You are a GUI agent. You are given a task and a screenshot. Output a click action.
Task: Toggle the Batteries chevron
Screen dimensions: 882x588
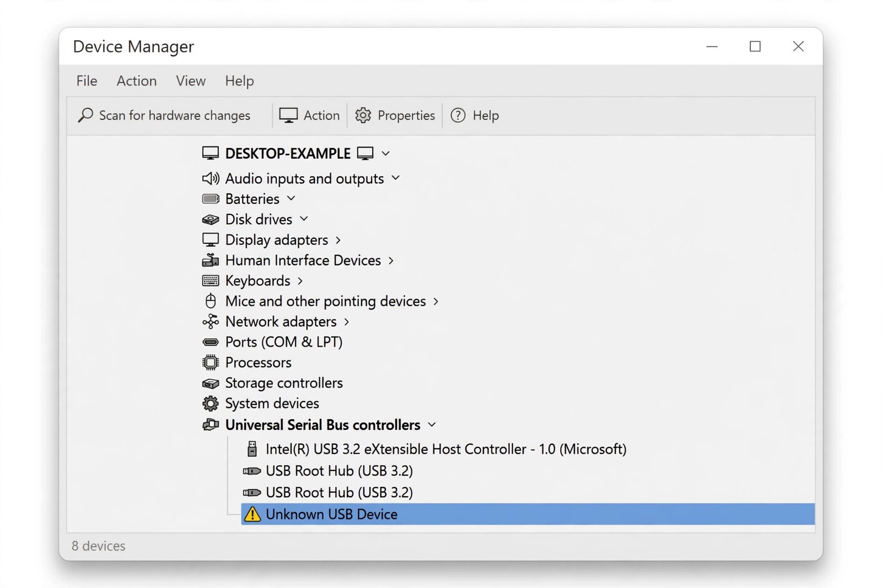click(291, 198)
